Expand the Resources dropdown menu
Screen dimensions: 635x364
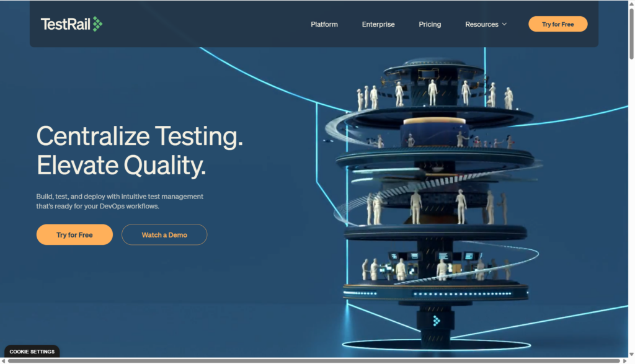pyautogui.click(x=482, y=24)
